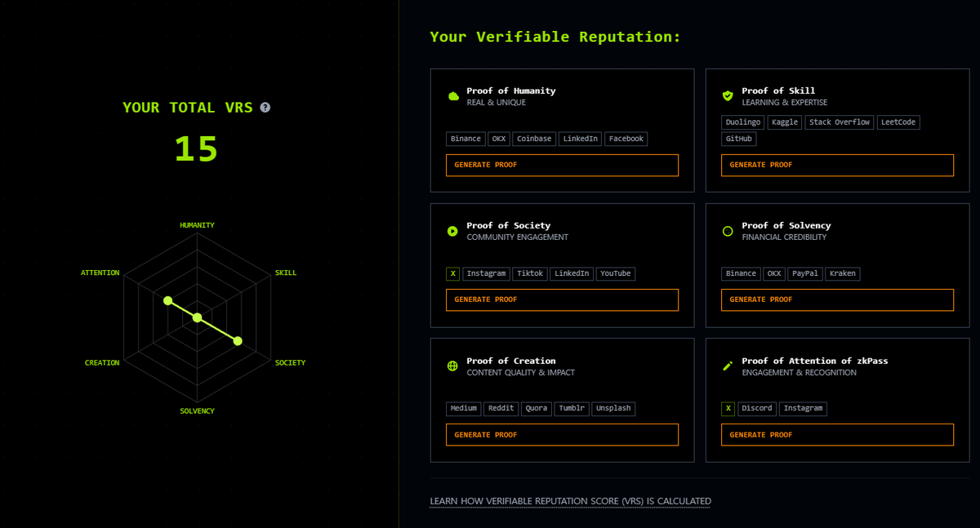Viewport: 980px width, 528px height.
Task: Select the YouTube tag
Action: pos(616,273)
